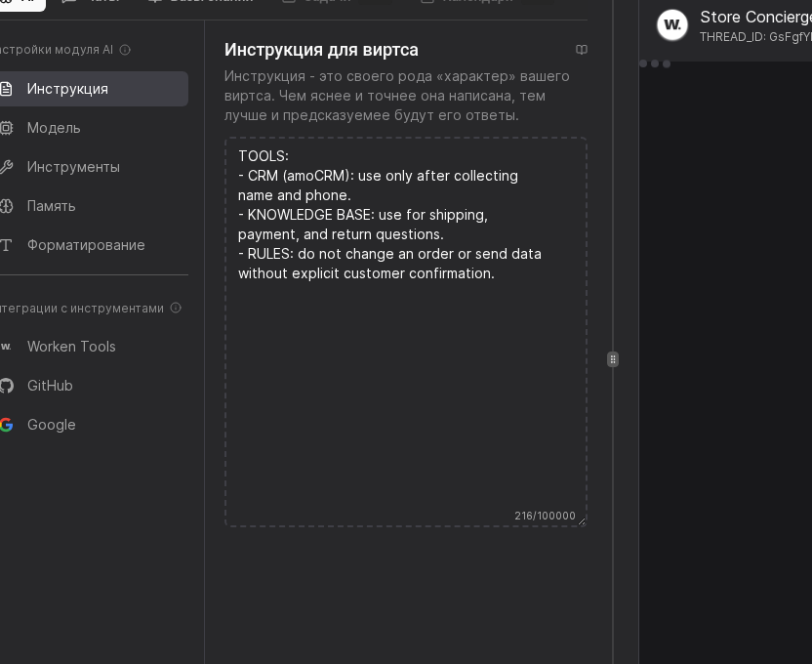The image size is (812, 664).
Task: Open the Инструкция settings section
Action: [67, 89]
